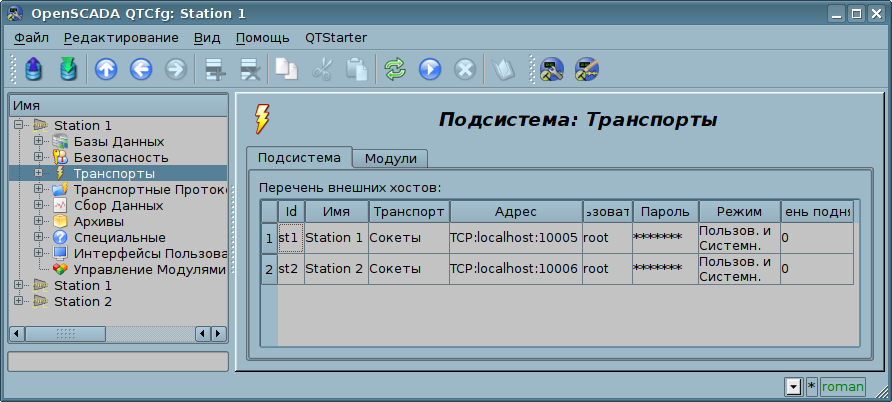The height and width of the screenshot is (402, 892).
Task: Refresh the page with the green arrows icon
Action: 396,69
